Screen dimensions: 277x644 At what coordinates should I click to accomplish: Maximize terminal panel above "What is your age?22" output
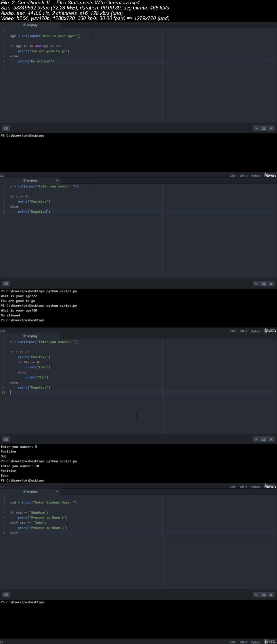(264, 284)
